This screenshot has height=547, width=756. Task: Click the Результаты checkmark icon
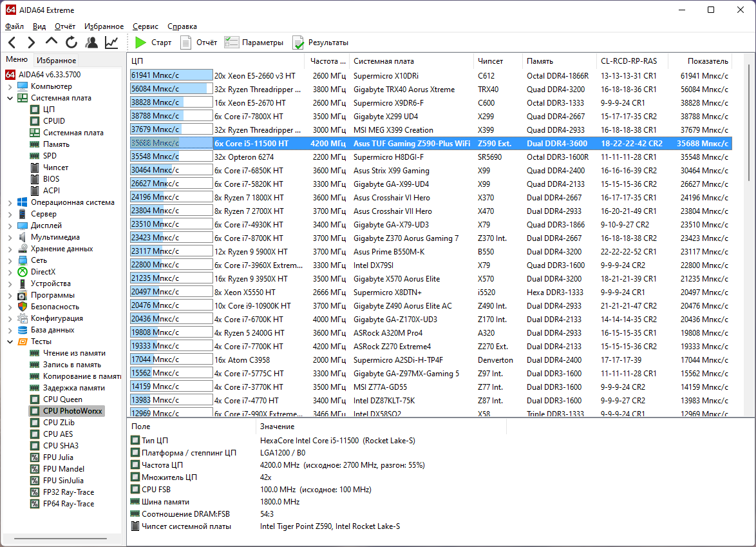(298, 43)
